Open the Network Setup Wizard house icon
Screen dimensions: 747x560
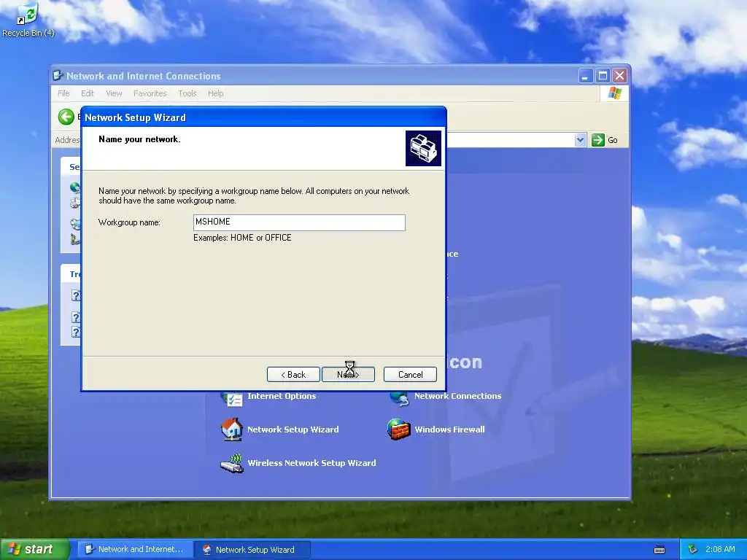[232, 429]
